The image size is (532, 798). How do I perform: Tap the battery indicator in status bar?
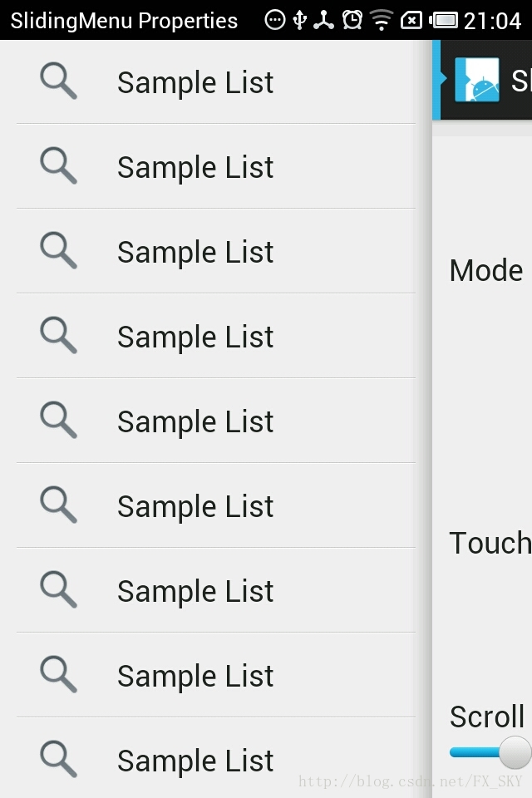point(445,20)
